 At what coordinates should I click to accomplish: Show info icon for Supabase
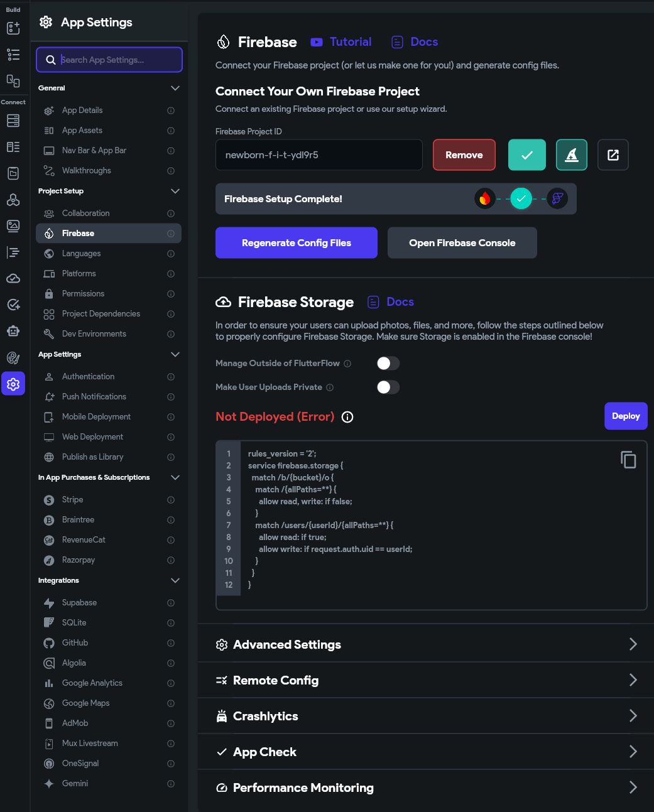[171, 603]
